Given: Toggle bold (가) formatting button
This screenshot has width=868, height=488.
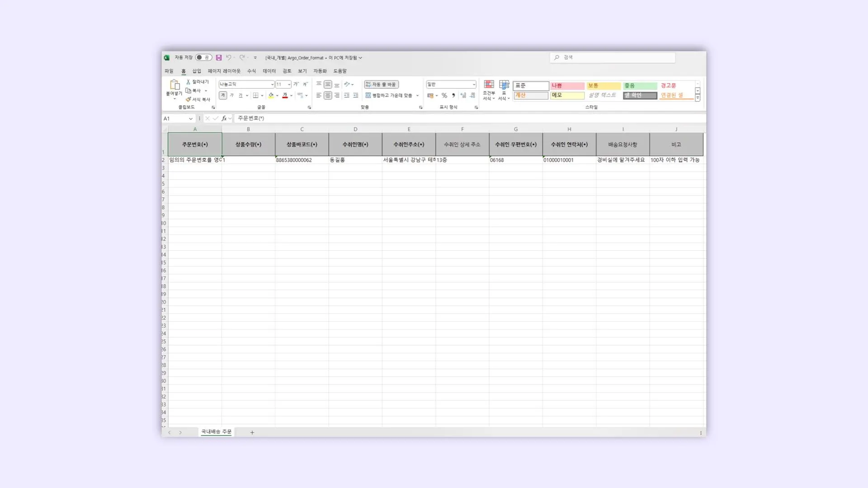Looking at the screenshot, I should (223, 95).
